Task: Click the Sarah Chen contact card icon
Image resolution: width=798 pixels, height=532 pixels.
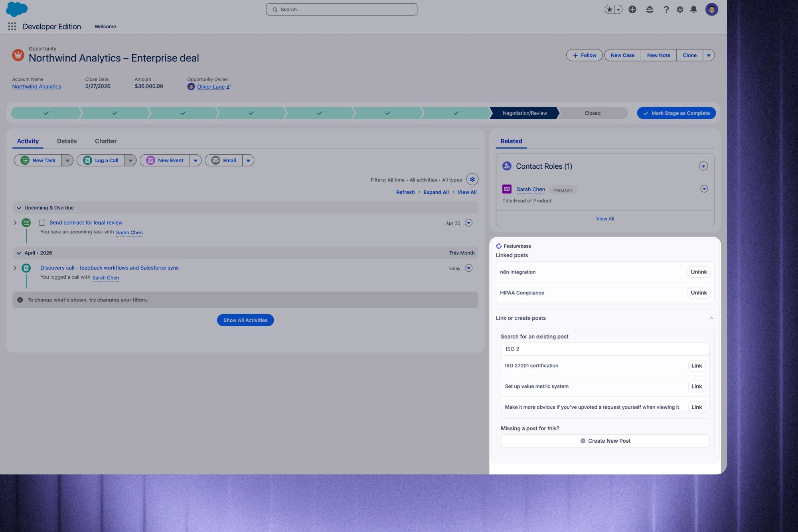Action: (507, 189)
